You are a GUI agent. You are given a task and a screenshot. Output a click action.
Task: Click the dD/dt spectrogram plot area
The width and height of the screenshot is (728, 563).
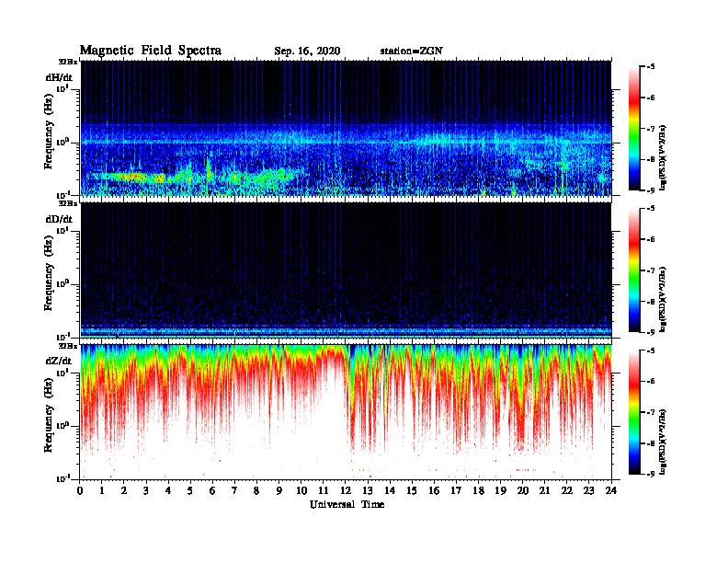[347, 270]
